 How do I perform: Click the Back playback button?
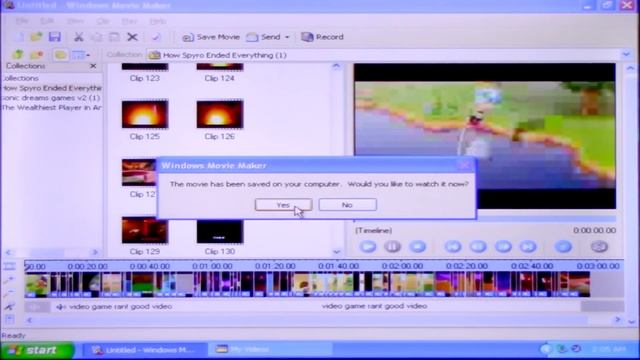coord(453,247)
